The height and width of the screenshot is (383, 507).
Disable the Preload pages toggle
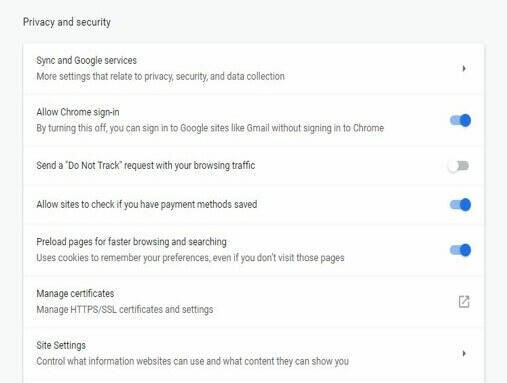[x=460, y=250]
